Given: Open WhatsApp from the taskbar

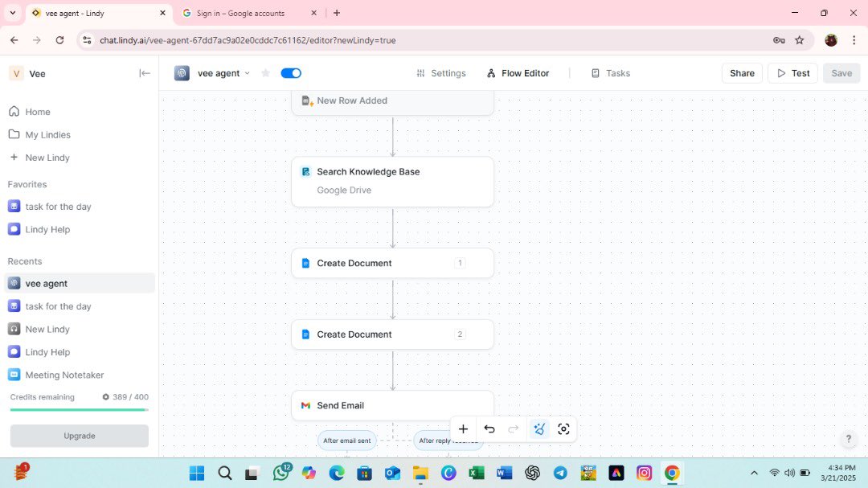Looking at the screenshot, I should point(281,473).
